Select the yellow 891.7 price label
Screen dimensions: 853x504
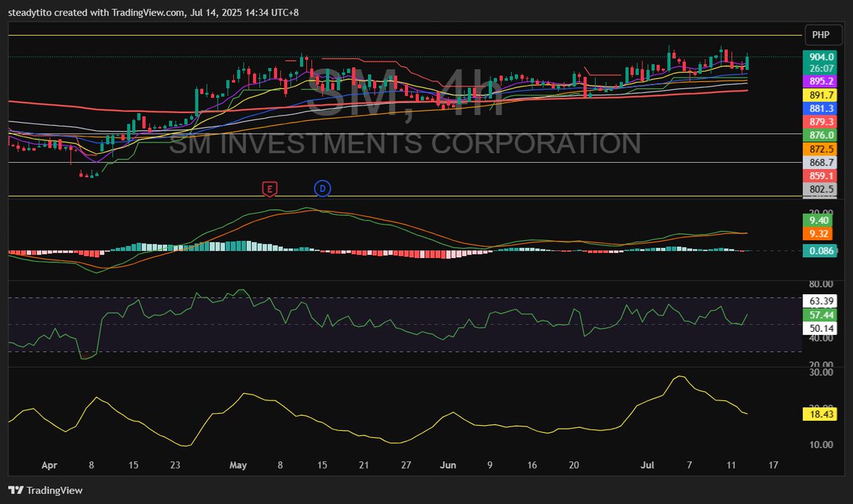[x=821, y=95]
